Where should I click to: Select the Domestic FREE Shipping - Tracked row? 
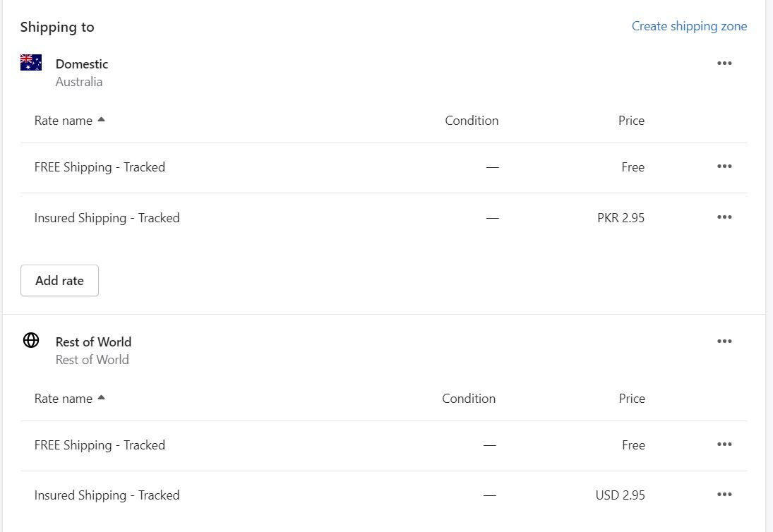point(100,167)
